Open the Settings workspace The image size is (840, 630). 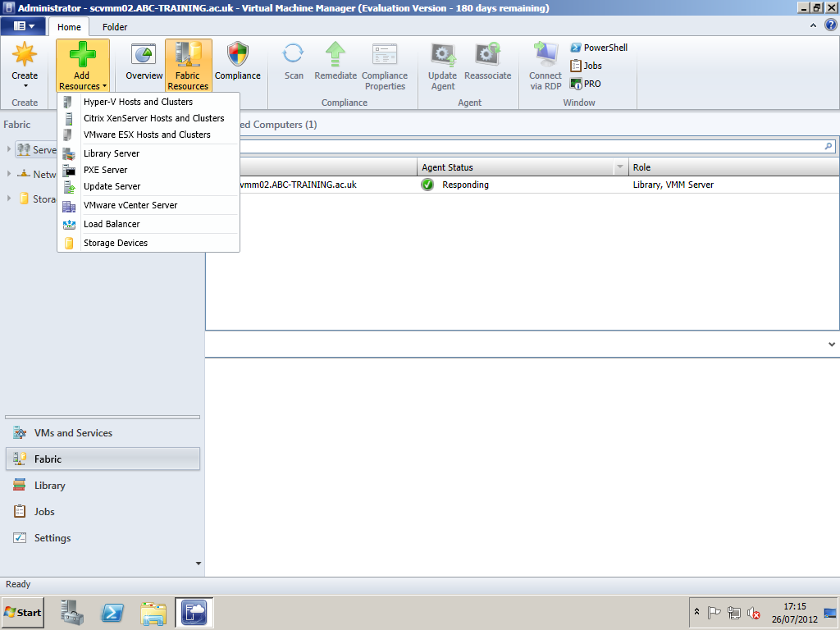coord(103,538)
